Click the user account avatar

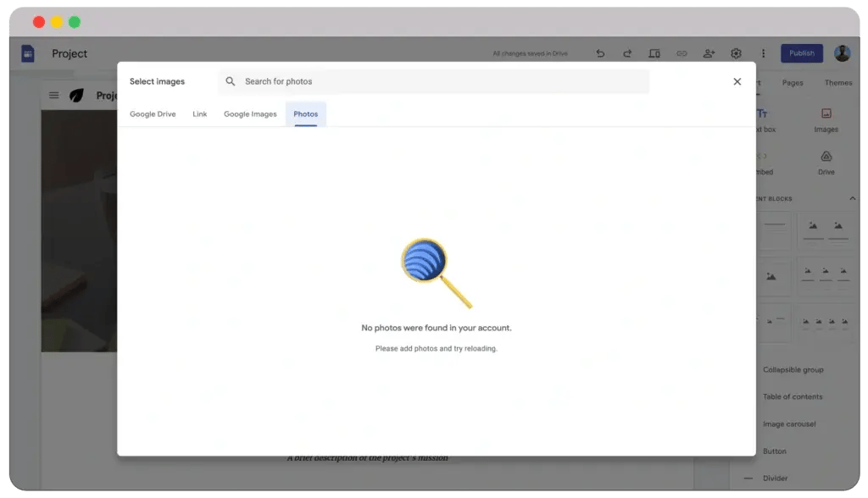click(842, 53)
